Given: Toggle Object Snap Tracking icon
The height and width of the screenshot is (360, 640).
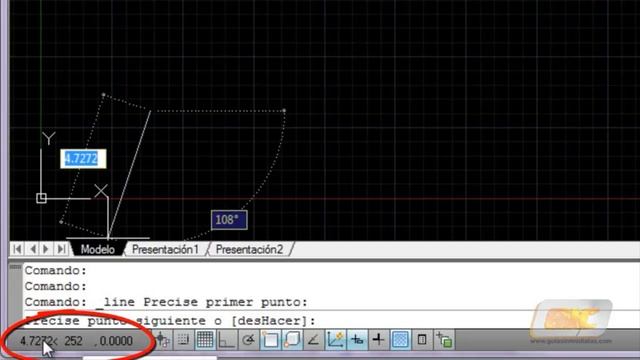Looking at the screenshot, I should click(313, 340).
